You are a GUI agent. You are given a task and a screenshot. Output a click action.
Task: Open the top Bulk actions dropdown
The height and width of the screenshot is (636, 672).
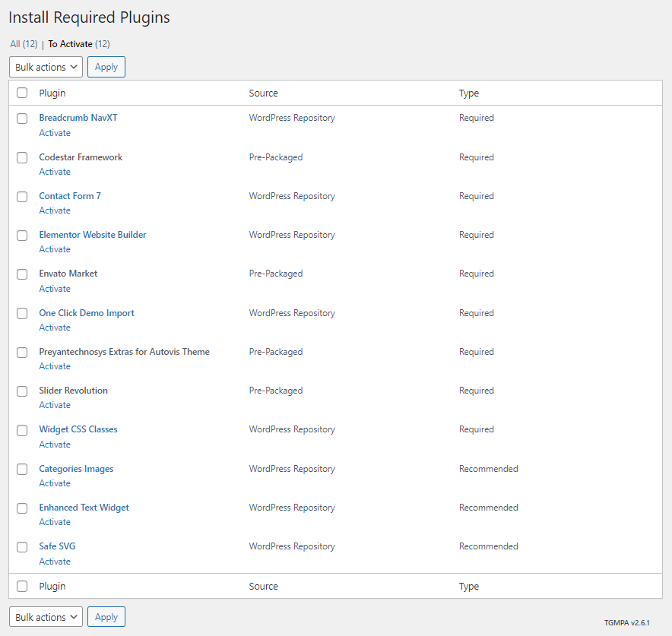point(46,67)
